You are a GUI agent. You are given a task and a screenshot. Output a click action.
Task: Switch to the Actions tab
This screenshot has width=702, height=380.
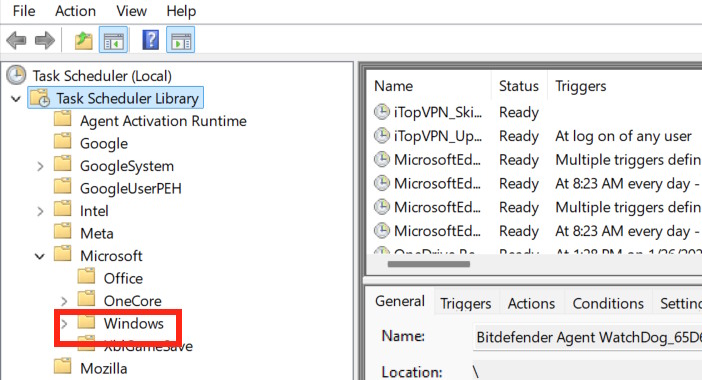coord(531,303)
